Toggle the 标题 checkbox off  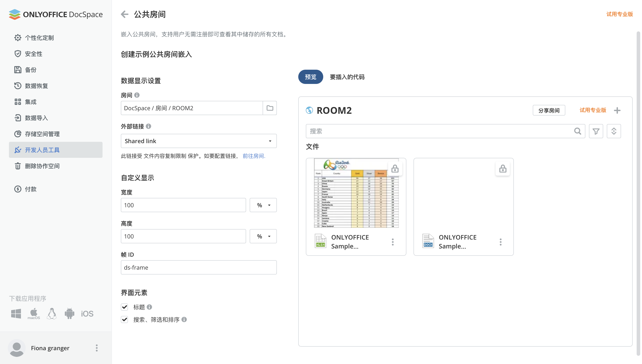coord(124,307)
